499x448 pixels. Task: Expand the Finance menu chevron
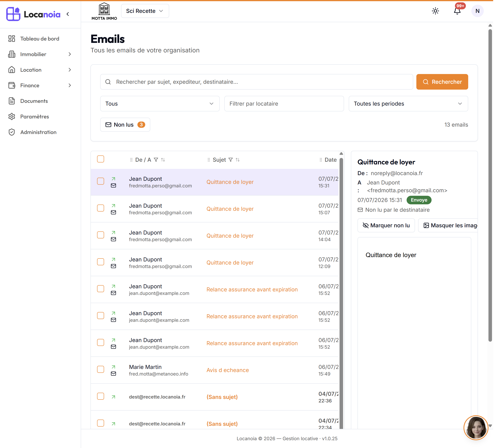(x=70, y=86)
